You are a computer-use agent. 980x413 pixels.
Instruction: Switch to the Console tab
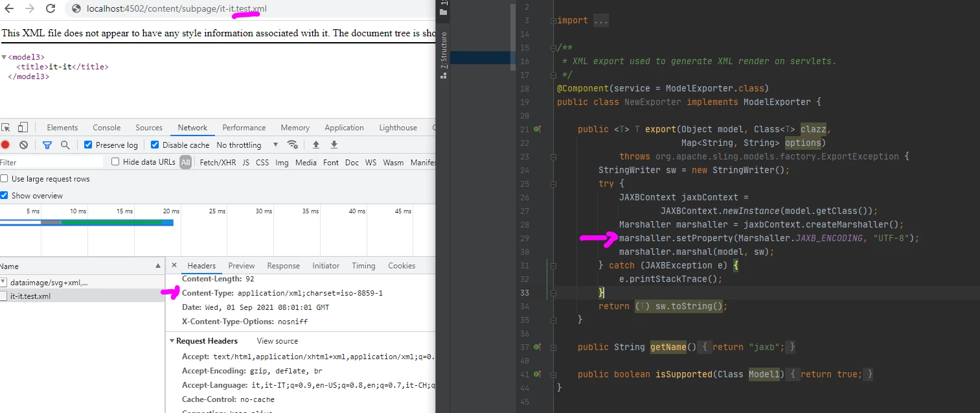(x=107, y=128)
